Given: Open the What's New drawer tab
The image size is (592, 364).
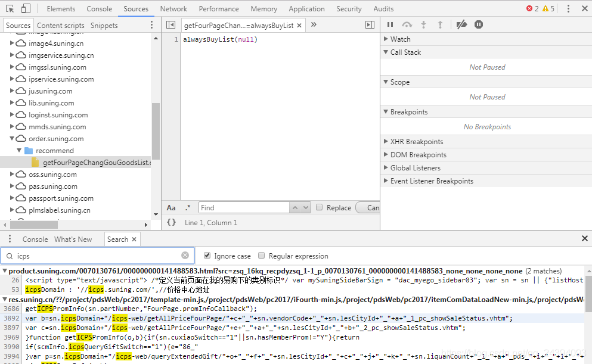Looking at the screenshot, I should coord(73,239).
